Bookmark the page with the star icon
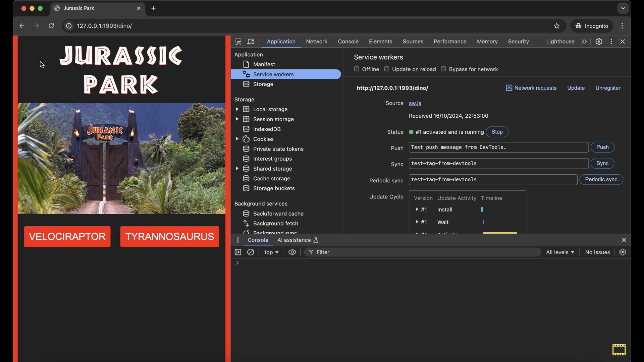This screenshot has width=644, height=362. point(557,26)
